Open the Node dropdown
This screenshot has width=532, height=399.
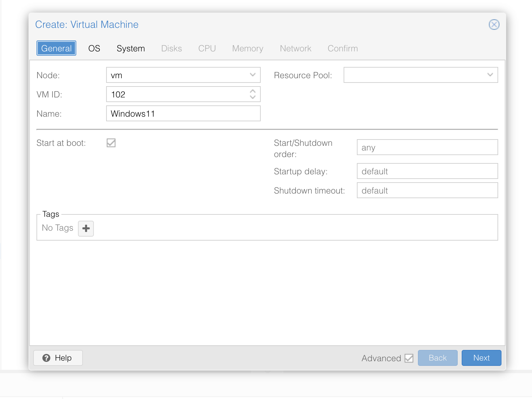click(x=253, y=75)
